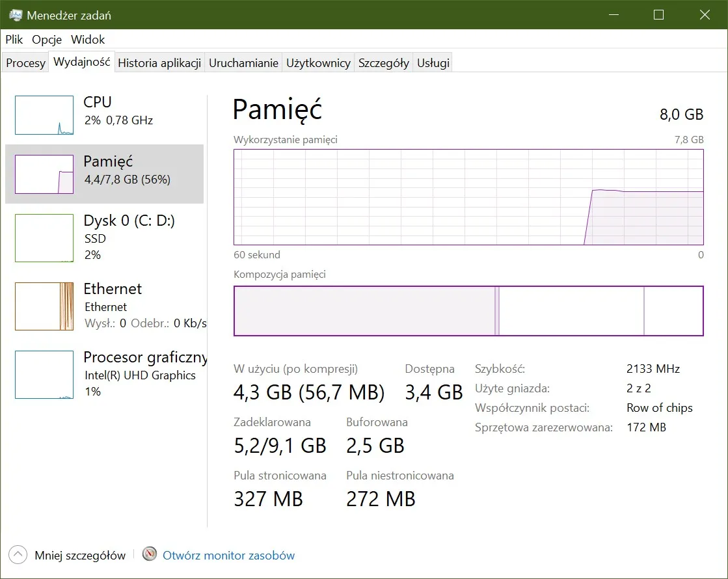
Task: Open the Historia aplikacji tab
Action: tap(159, 62)
